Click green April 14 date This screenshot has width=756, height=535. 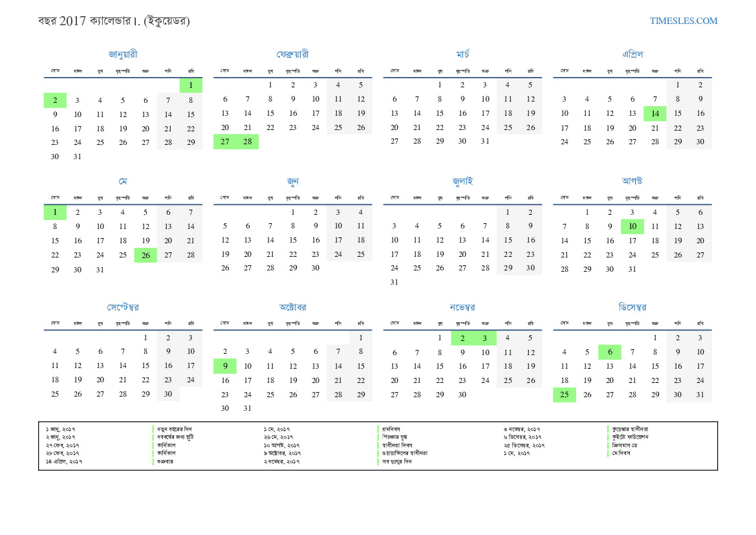tap(654, 114)
